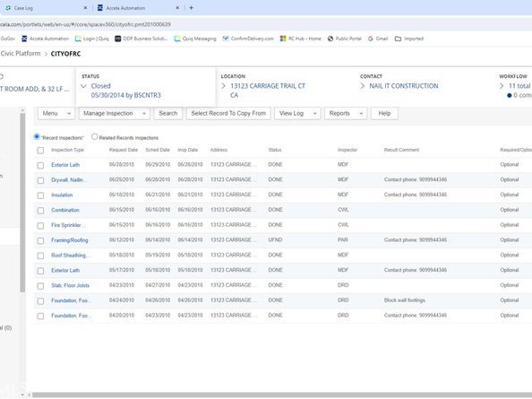Viewport: 532px width, 399px height.
Task: Sort by Result Comment column header
Action: click(401, 150)
